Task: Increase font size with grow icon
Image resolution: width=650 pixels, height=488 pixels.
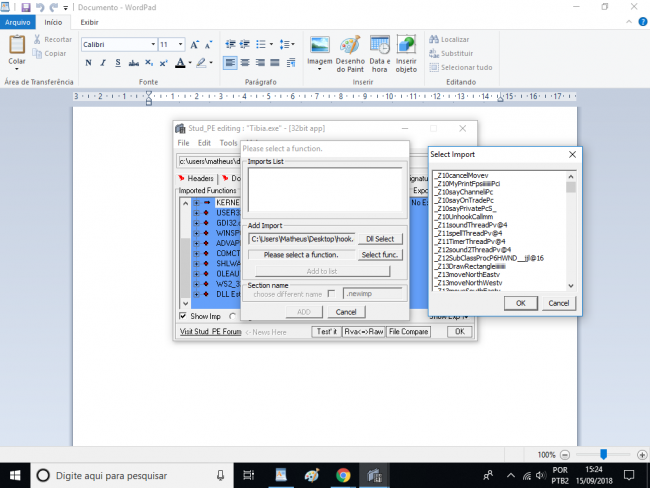Action: click(x=194, y=45)
